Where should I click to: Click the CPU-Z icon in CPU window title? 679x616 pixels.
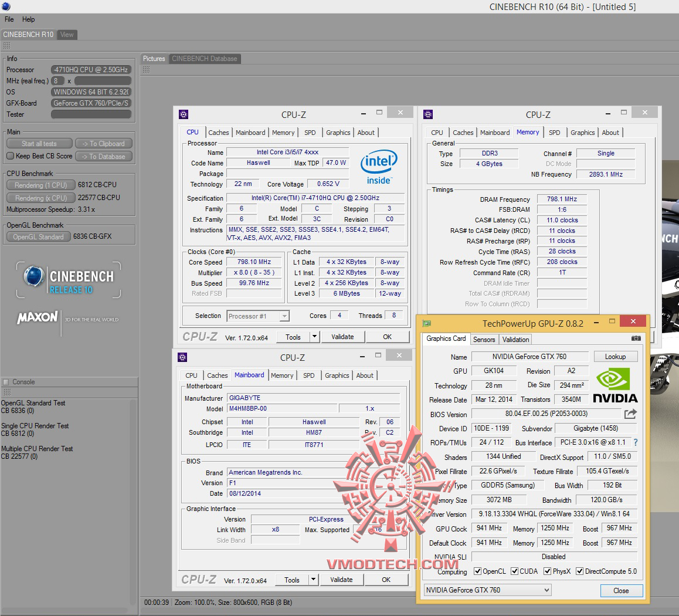tap(184, 114)
